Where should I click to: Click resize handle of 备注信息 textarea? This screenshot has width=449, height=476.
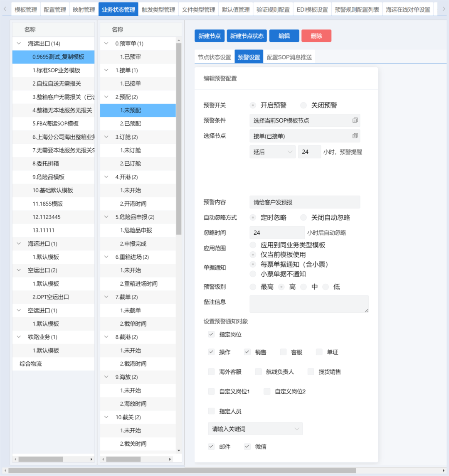366,310
